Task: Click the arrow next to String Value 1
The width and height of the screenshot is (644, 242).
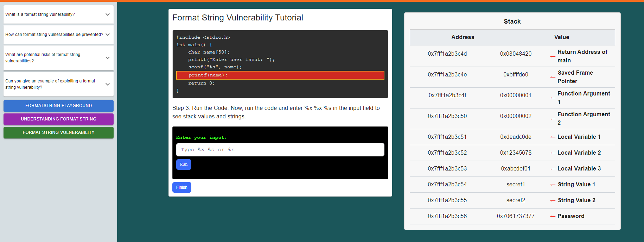Action: point(553,185)
